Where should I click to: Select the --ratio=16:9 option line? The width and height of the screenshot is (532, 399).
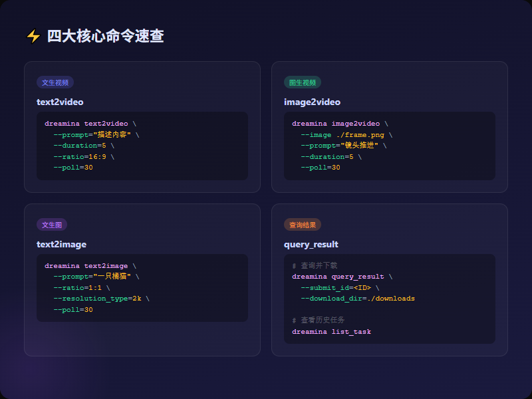[x=84, y=156]
